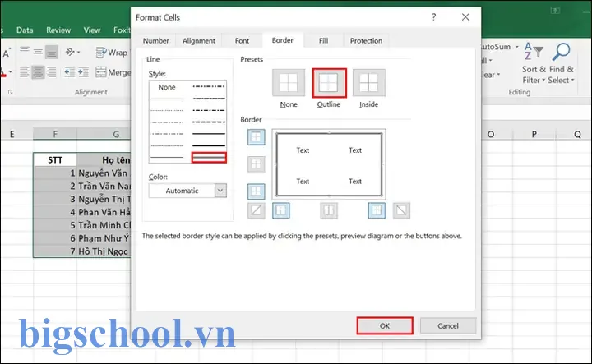592x364 pixels.
Task: Open the Color dropdown in Format Cells
Action: click(x=220, y=191)
